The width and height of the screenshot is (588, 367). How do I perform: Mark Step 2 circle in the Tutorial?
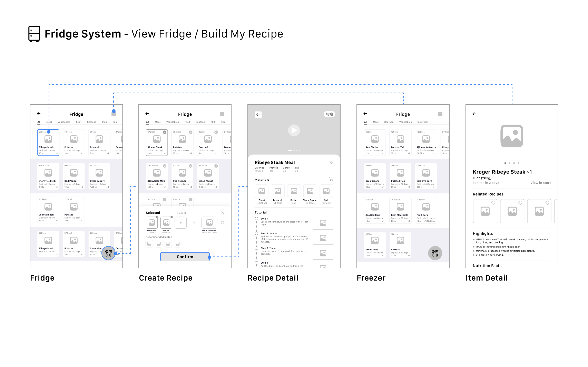[x=256, y=233]
